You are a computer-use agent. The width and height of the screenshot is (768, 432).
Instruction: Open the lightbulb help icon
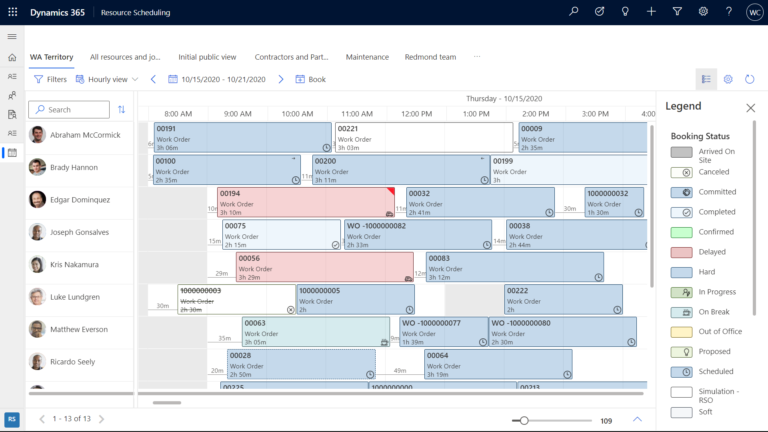625,12
